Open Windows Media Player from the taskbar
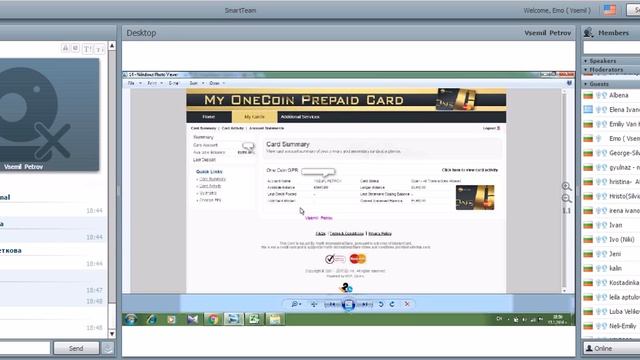 [x=171, y=319]
